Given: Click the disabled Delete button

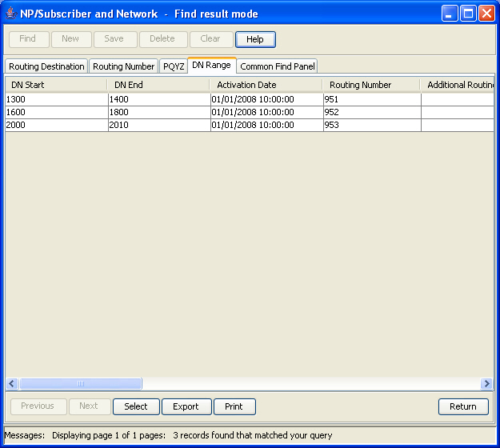Looking at the screenshot, I should tap(162, 39).
